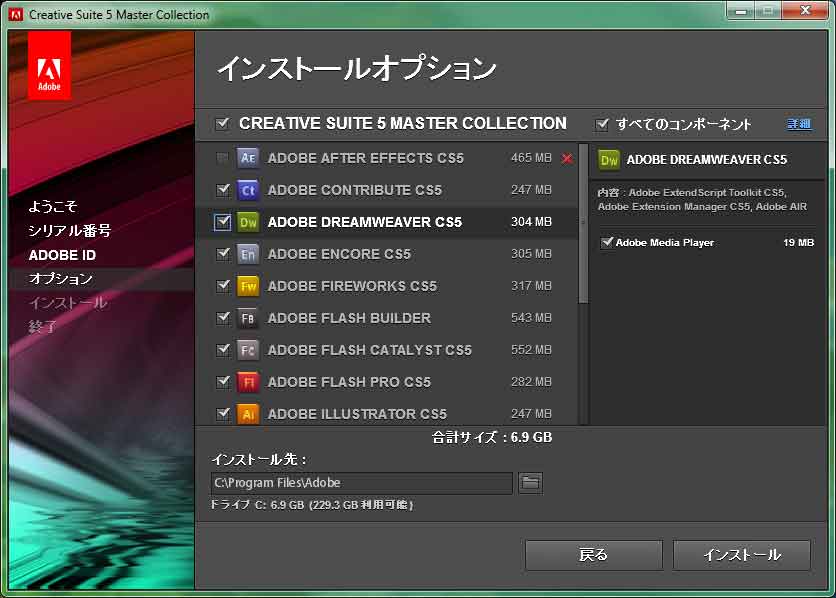
Task: Open the browse folder icon for install location
Action: [x=530, y=483]
